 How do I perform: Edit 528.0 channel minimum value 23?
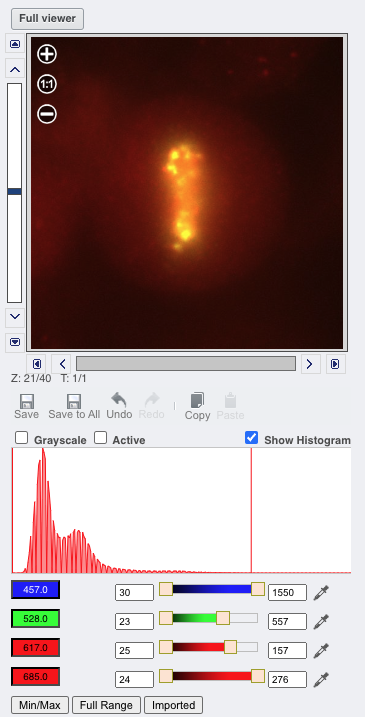[134, 621]
